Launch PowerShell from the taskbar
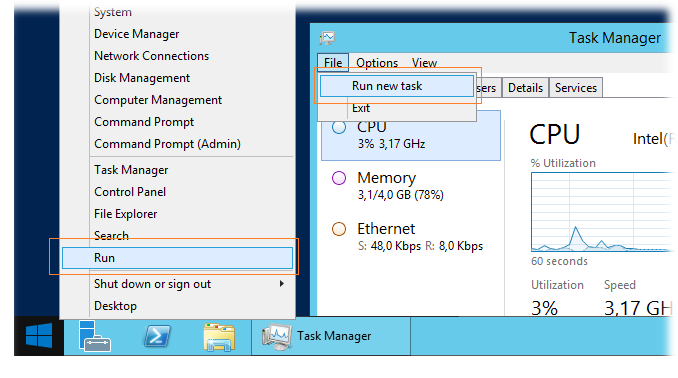Viewport: 678px width, 378px height. point(157,336)
